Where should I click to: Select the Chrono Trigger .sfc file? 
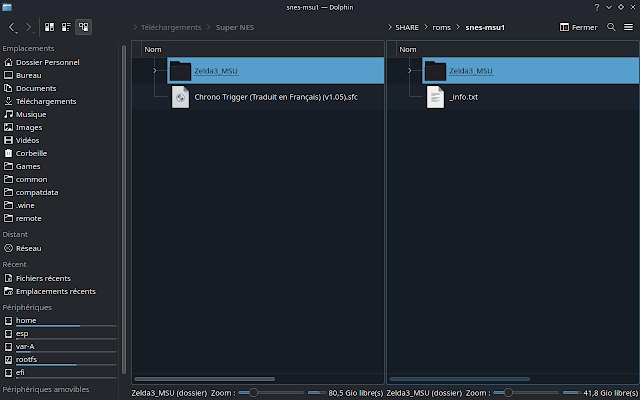(x=276, y=97)
